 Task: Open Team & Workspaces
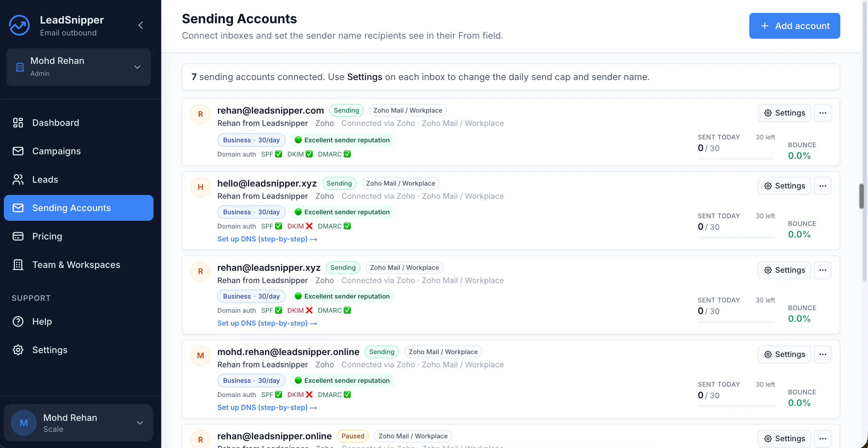click(x=78, y=264)
